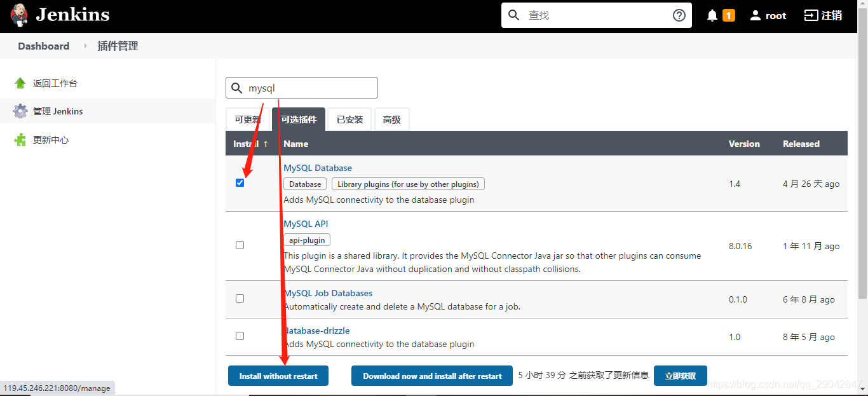Click Library plugins category tag
The image size is (868, 396).
(408, 184)
